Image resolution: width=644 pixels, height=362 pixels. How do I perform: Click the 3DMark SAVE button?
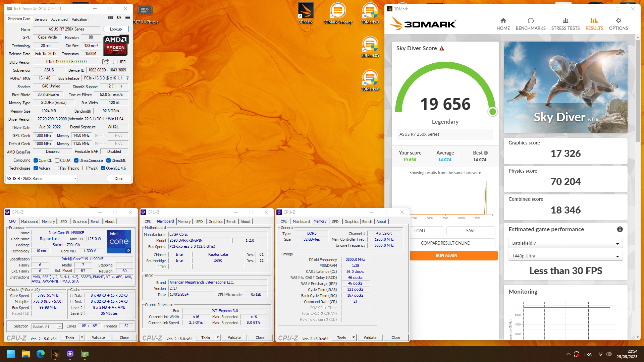pos(471,231)
